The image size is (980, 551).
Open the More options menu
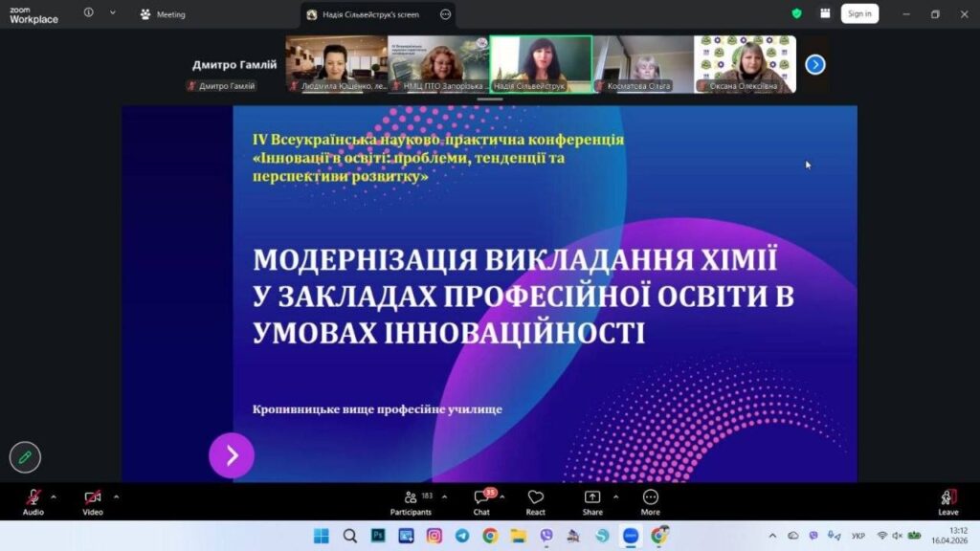pyautogui.click(x=651, y=498)
